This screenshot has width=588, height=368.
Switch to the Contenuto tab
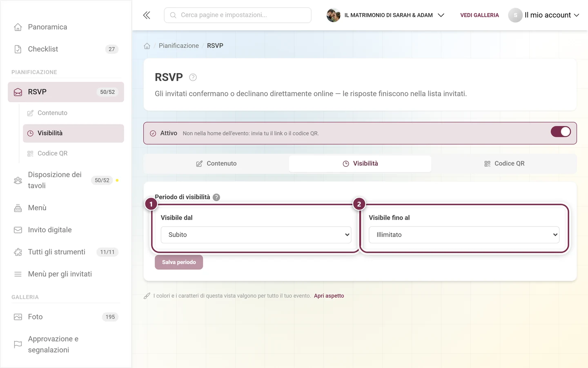pyautogui.click(x=216, y=164)
